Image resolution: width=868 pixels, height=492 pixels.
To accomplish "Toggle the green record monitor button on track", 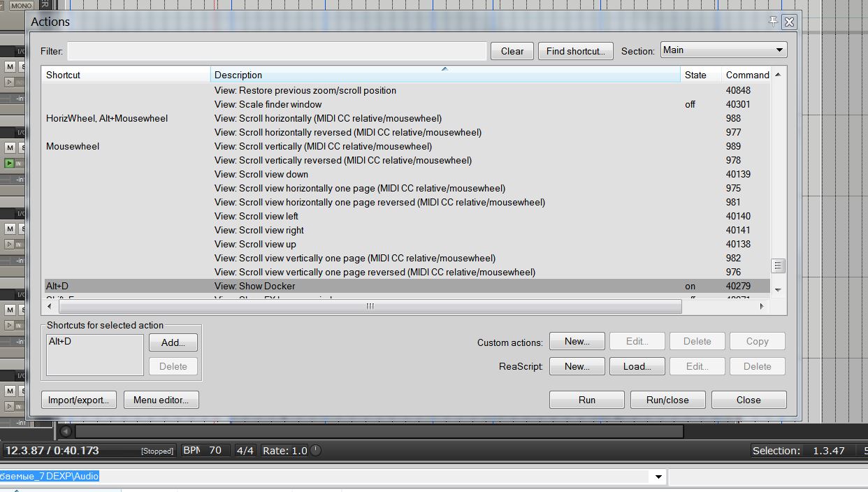I will tap(10, 163).
